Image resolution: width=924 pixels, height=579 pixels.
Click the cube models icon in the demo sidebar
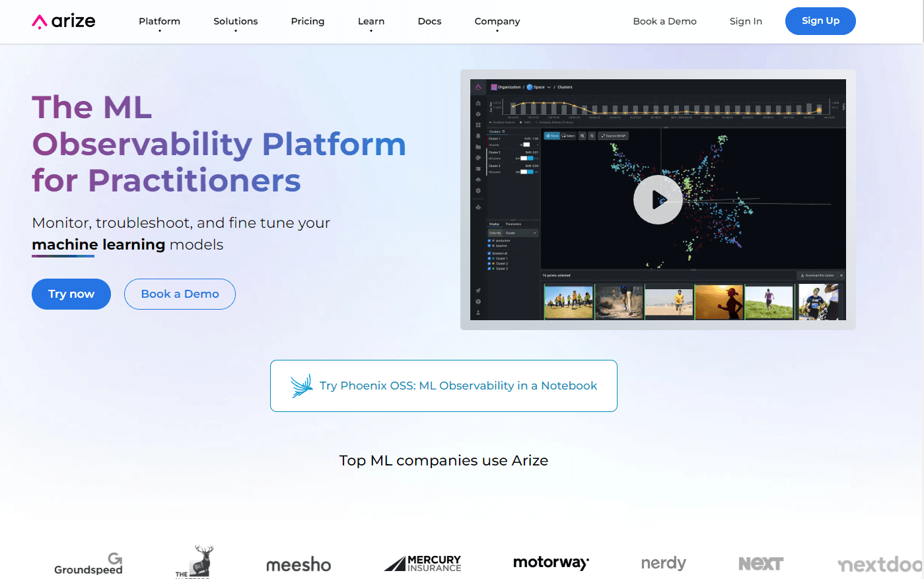pos(478,114)
